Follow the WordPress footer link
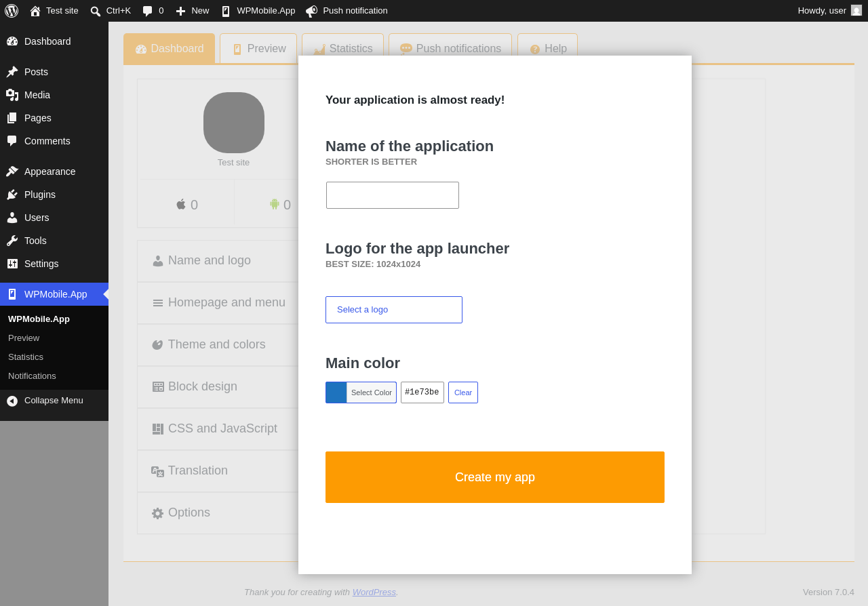868x606 pixels. coord(374,592)
